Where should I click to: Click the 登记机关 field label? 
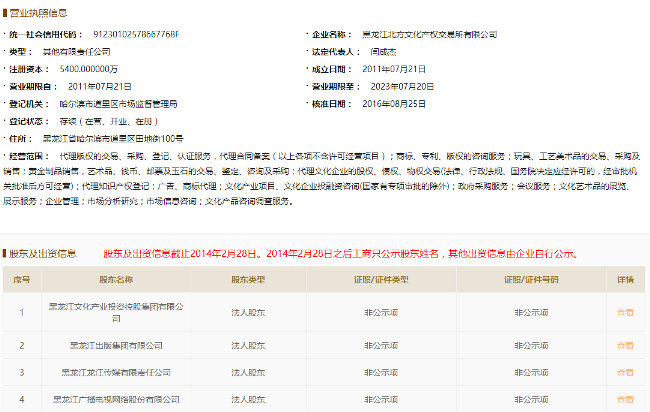point(29,104)
